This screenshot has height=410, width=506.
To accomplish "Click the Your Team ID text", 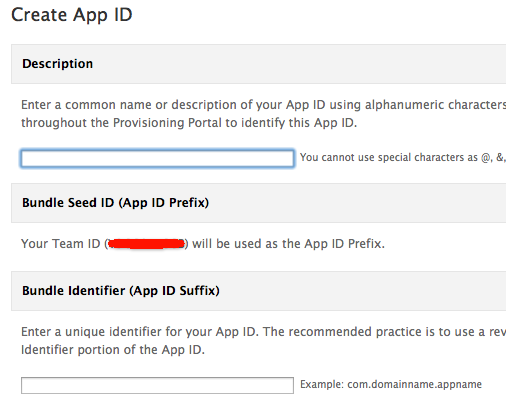I will (x=61, y=244).
